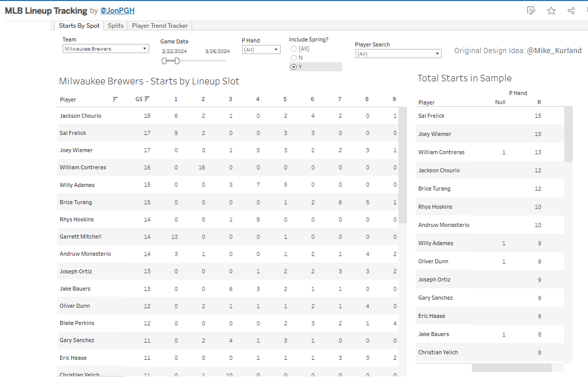Click Sal Frelick's 15 in Total Starts
The height and width of the screenshot is (378, 588).
point(538,116)
